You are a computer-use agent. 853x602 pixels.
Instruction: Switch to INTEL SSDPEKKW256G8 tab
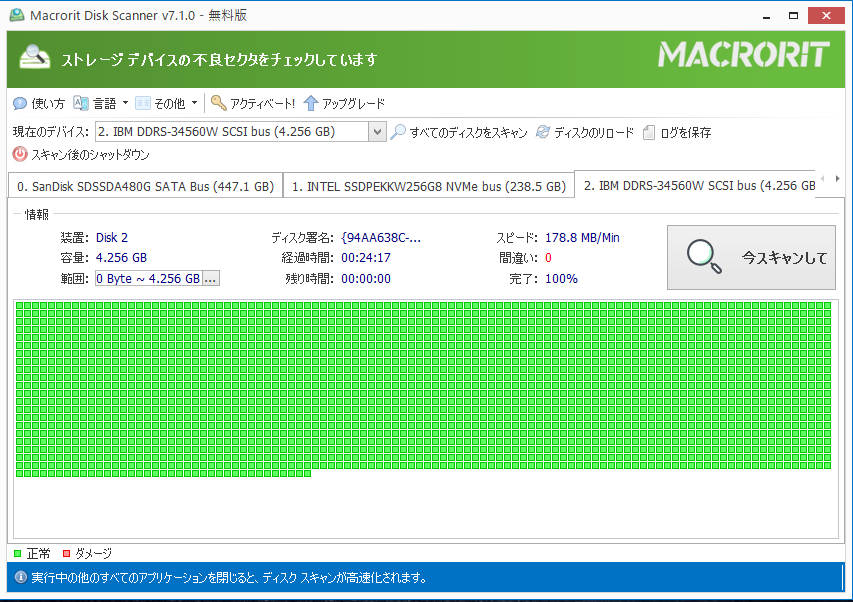point(428,186)
